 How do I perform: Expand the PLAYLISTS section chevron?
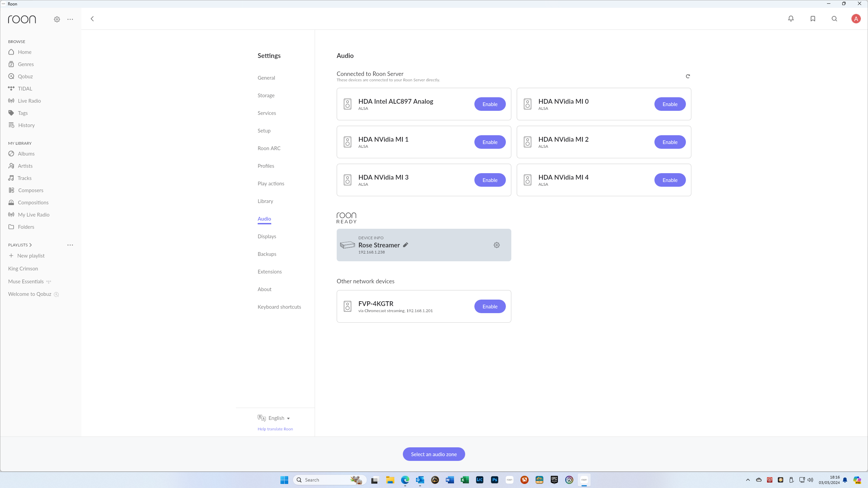click(x=31, y=245)
